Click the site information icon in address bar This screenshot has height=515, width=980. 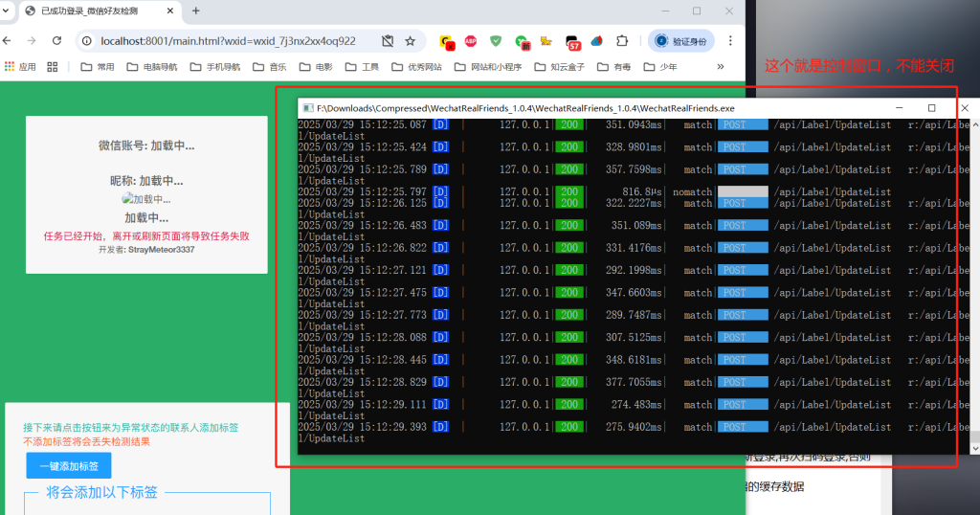point(87,41)
